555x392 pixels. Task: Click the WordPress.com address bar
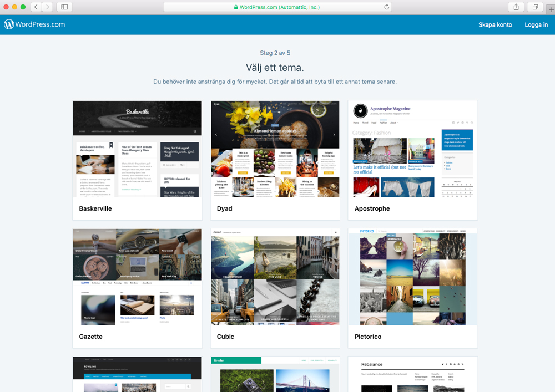276,7
